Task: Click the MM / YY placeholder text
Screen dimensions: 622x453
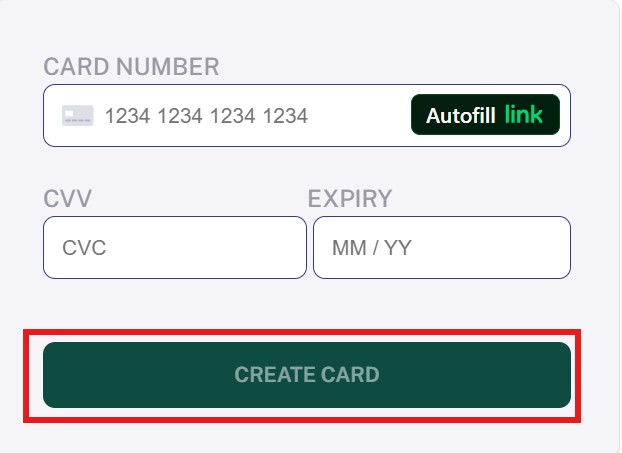Action: pyautogui.click(x=372, y=248)
